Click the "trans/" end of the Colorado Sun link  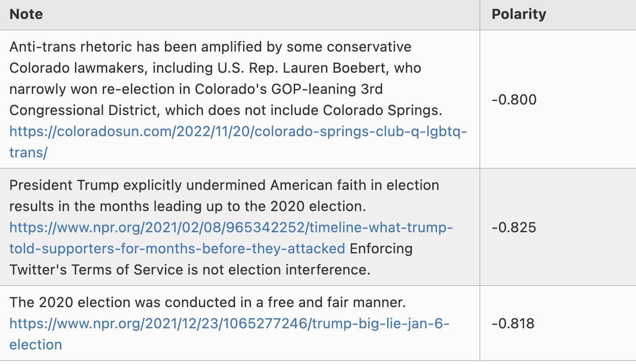pyautogui.click(x=28, y=152)
